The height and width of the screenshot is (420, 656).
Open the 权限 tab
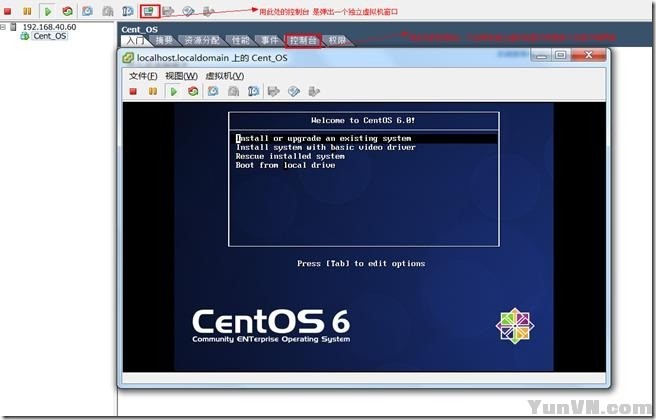337,41
